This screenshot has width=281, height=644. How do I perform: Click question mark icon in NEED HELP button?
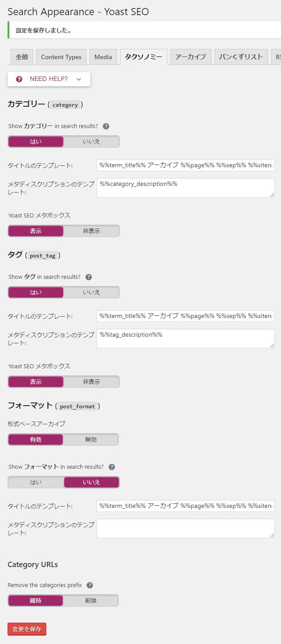coord(19,79)
